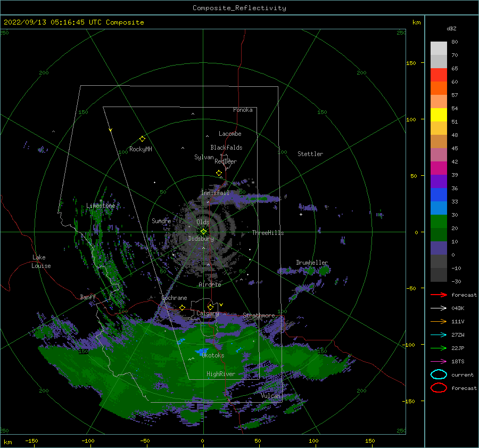Screen dimensions: 479x448
Task: Click yellow diamond marker south of RedDeer
Action: click(219, 173)
